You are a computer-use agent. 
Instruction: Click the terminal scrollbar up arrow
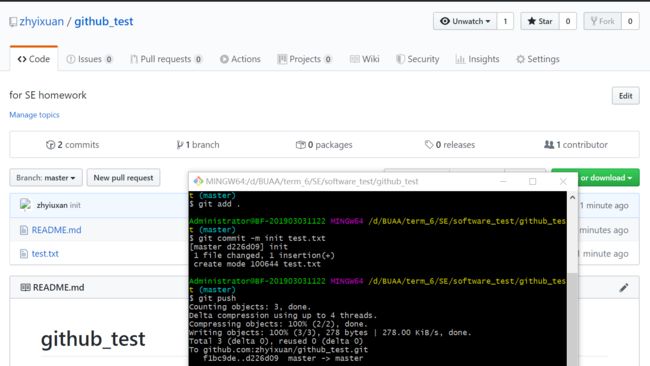[x=572, y=198]
